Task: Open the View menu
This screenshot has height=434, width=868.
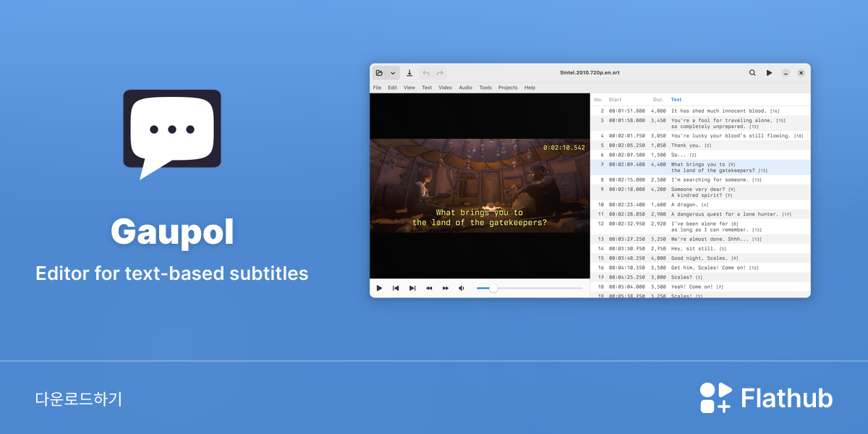Action: (x=409, y=88)
